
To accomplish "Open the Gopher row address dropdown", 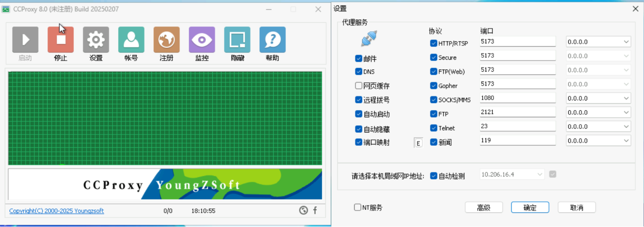I will [598, 84].
